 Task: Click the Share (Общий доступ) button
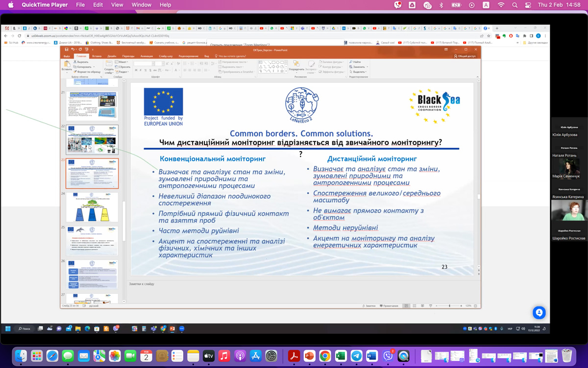pos(465,56)
